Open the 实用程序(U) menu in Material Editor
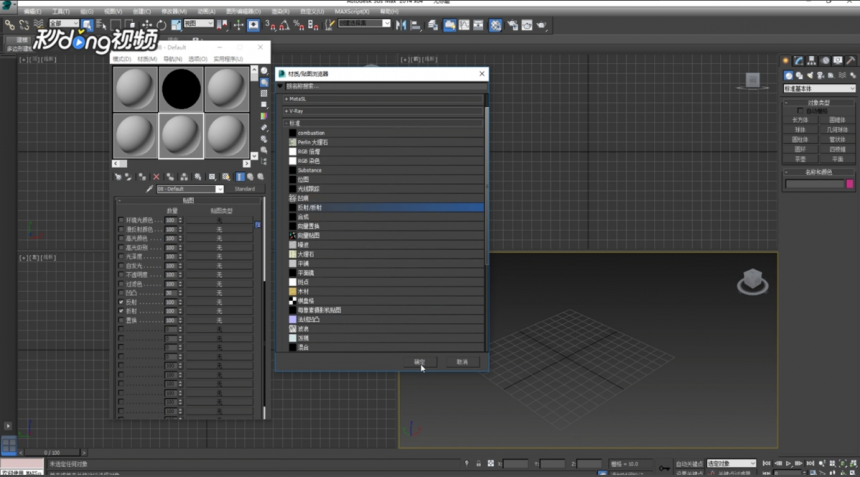The image size is (860, 477). (228, 59)
